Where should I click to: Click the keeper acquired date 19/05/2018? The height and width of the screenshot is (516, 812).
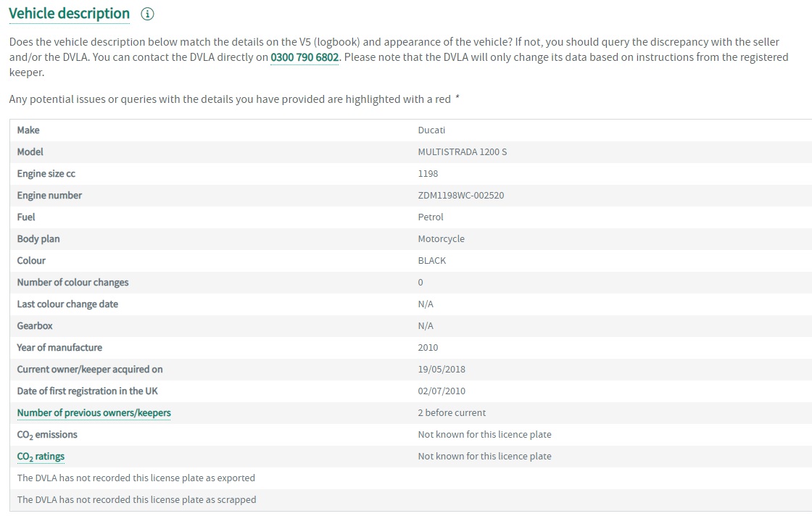point(442,370)
